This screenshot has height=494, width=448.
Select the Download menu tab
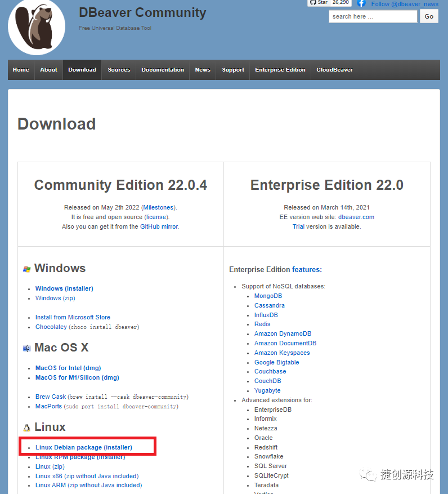point(82,70)
